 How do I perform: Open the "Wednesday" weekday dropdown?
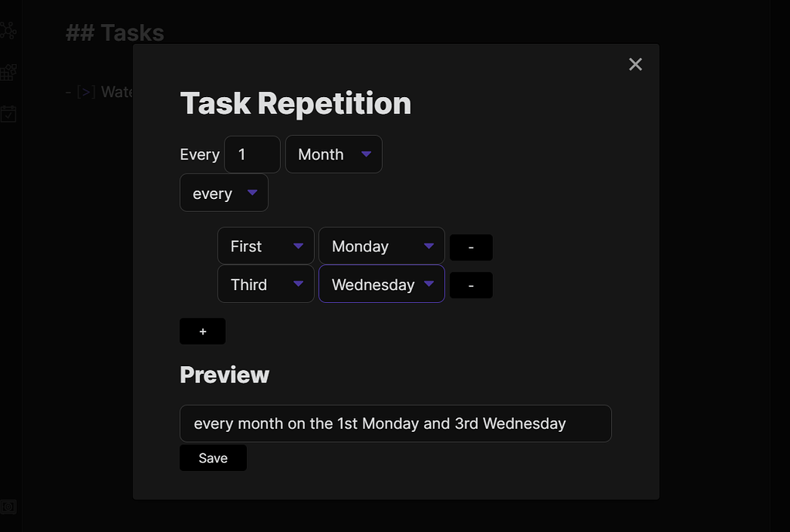380,284
